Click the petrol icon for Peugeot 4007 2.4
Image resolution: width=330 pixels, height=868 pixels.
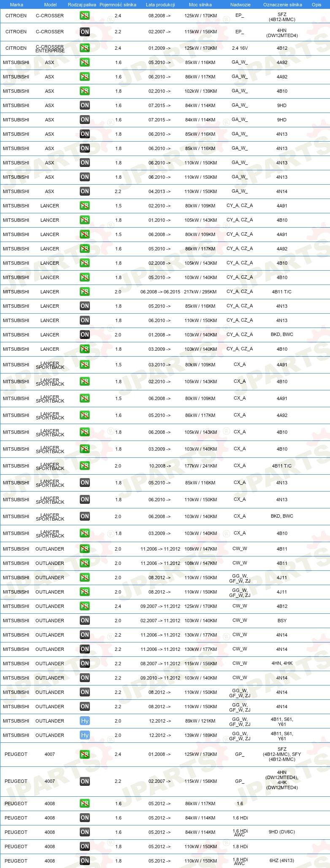click(x=85, y=754)
